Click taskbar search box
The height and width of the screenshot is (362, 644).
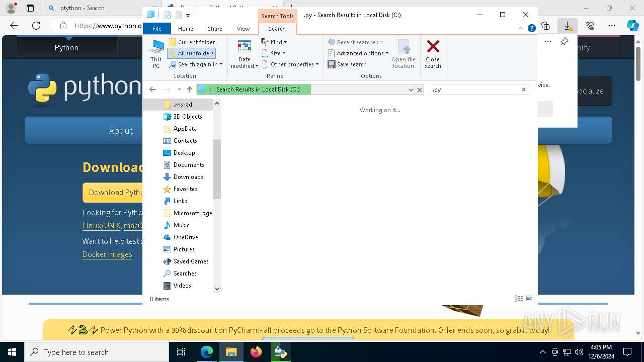97,352
